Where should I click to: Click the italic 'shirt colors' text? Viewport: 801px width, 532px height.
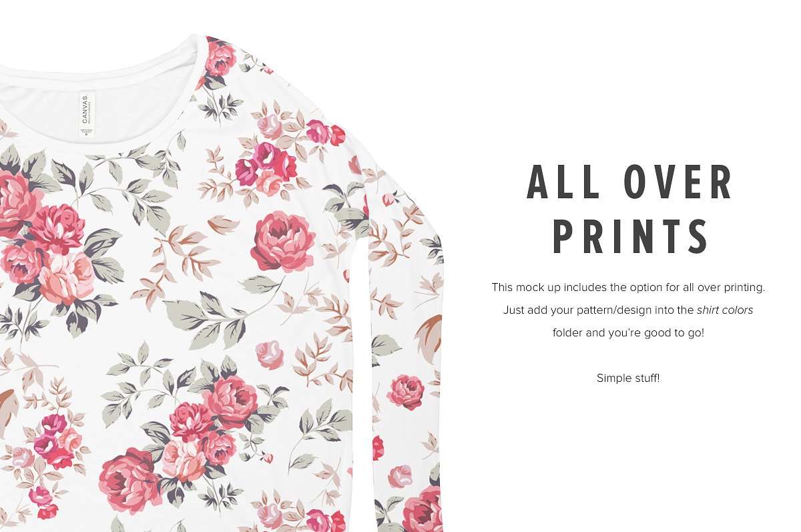tap(725, 310)
